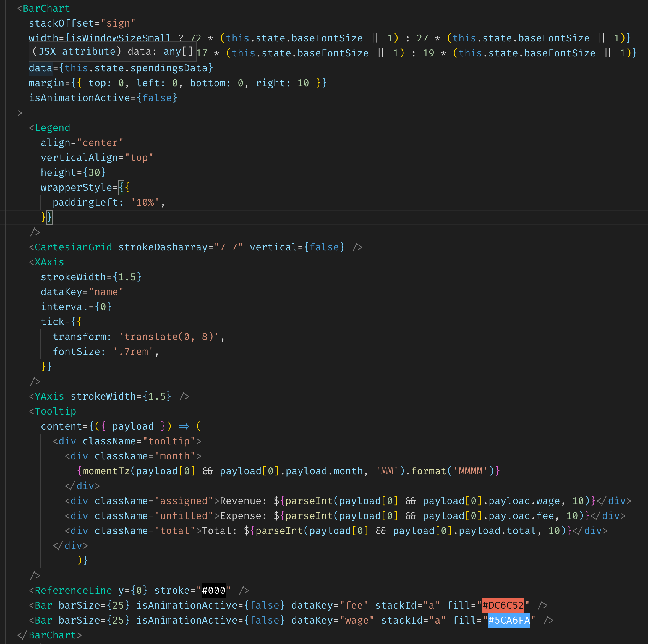Screen dimensions: 648x644
Task: Click the #DC6C52 color swatch on fee Bar
Action: point(503,605)
